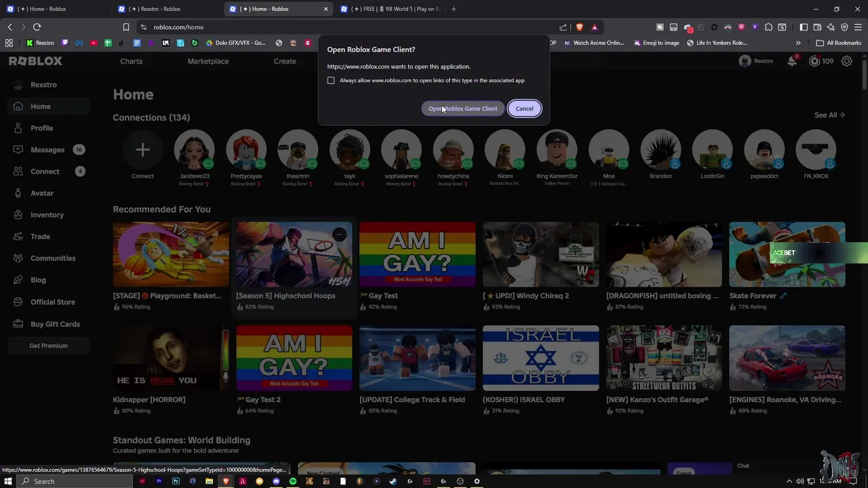Click share page icon in address bar
The height and width of the screenshot is (488, 868).
click(564, 27)
